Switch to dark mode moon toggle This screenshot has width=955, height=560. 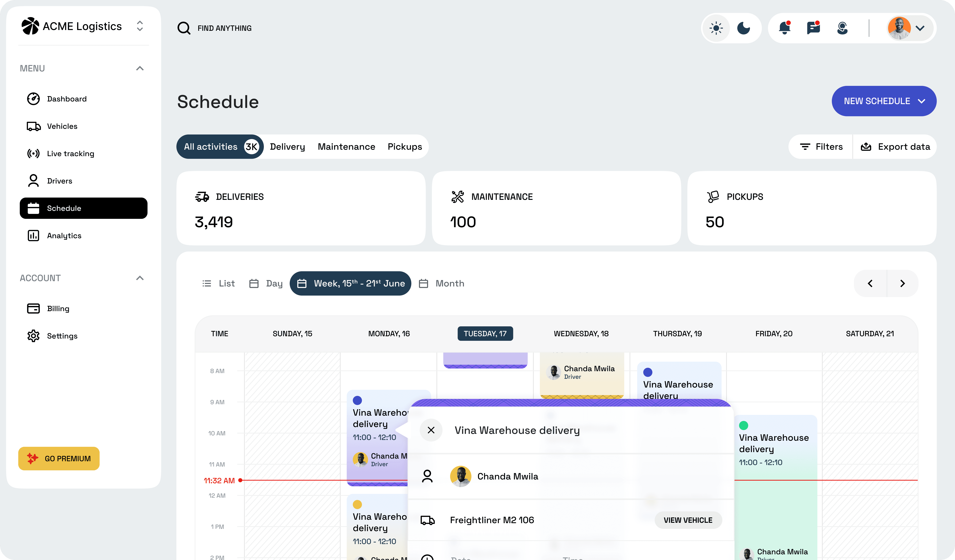(x=744, y=28)
